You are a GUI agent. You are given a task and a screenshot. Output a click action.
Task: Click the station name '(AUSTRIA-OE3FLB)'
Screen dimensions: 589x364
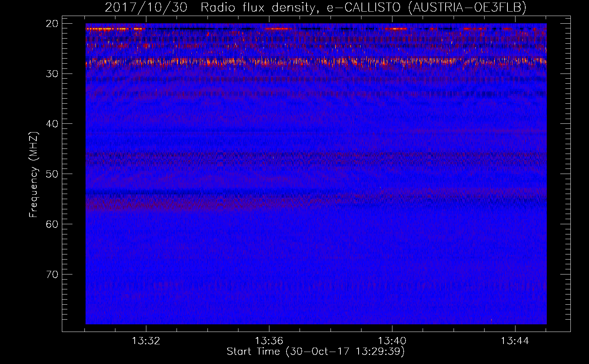click(467, 7)
